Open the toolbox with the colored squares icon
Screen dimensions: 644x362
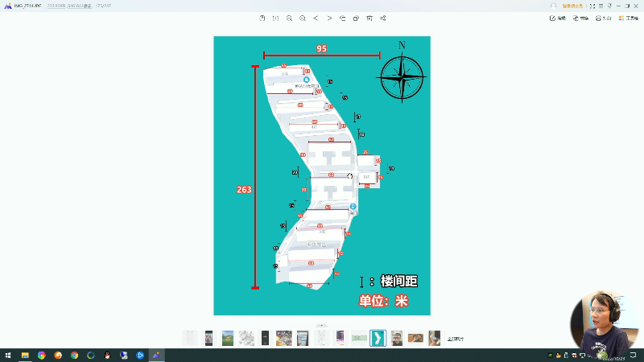tap(629, 18)
